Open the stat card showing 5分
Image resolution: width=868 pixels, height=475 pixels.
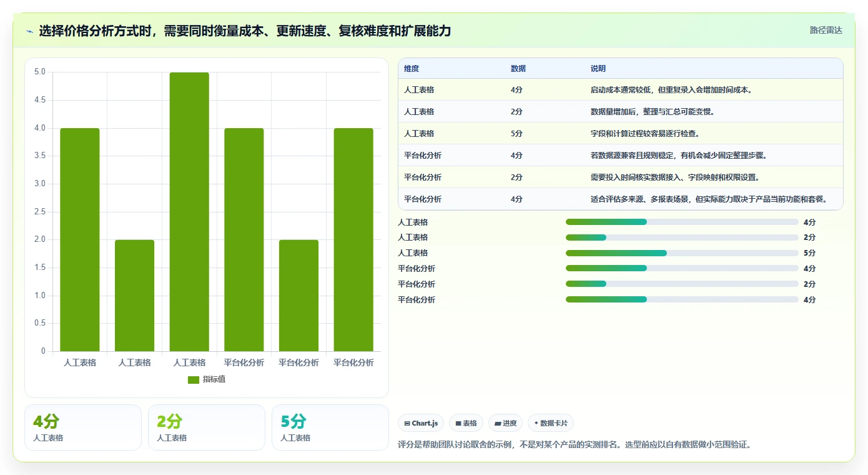[x=330, y=427]
